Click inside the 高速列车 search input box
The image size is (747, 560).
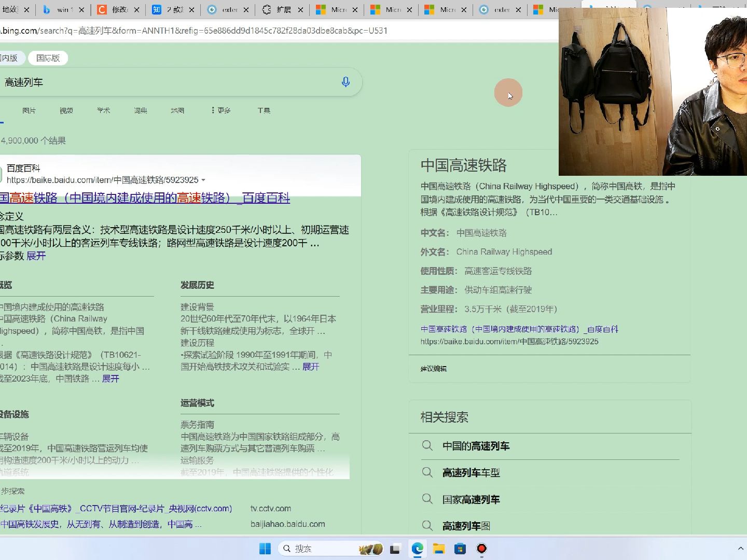pos(156,81)
